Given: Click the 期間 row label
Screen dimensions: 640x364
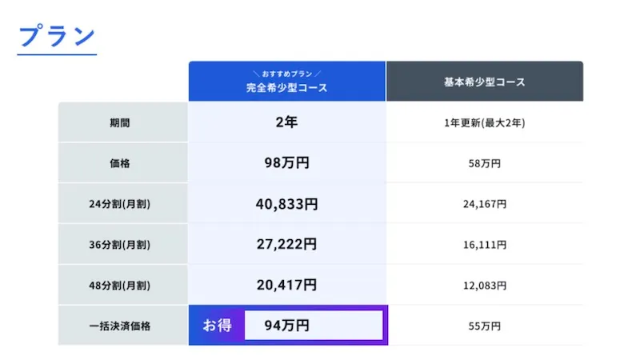Looking at the screenshot, I should 122,123.
